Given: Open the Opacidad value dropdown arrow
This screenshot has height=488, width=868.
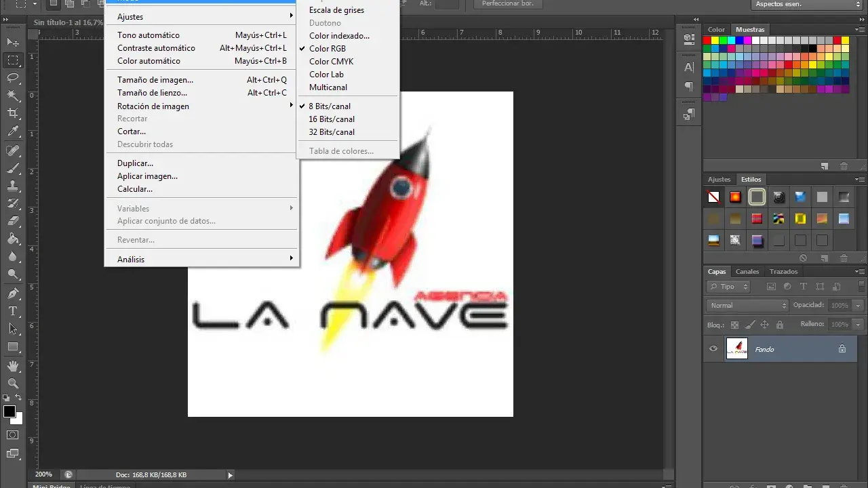Looking at the screenshot, I should tap(858, 306).
